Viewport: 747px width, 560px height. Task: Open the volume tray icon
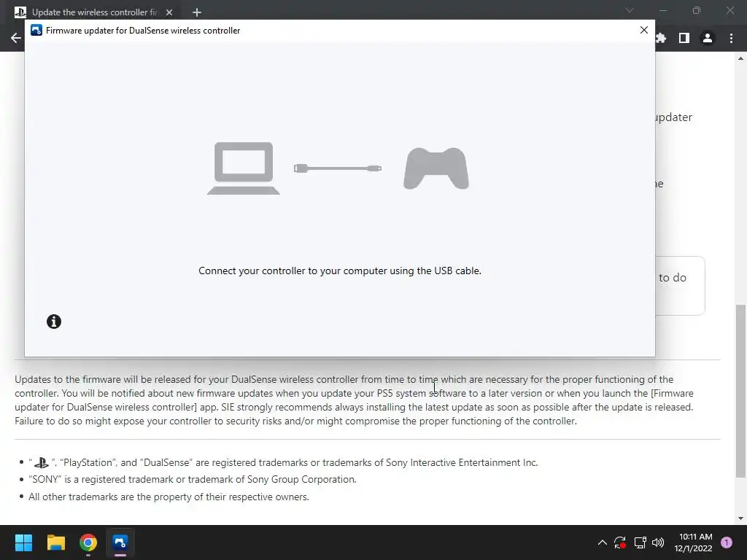(658, 542)
